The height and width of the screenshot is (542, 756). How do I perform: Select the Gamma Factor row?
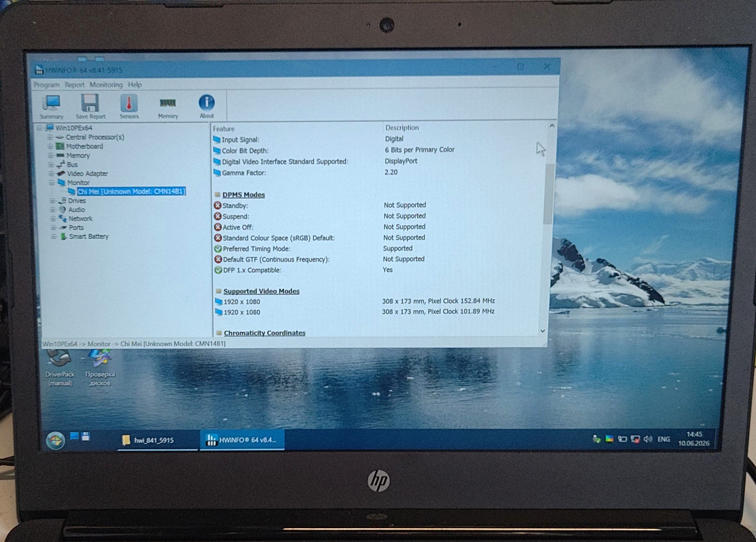click(377, 172)
